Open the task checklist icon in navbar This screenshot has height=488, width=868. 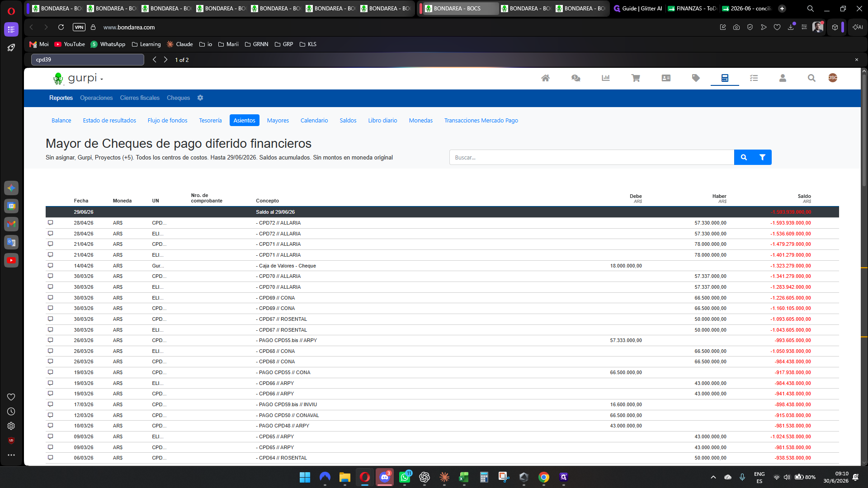point(754,78)
